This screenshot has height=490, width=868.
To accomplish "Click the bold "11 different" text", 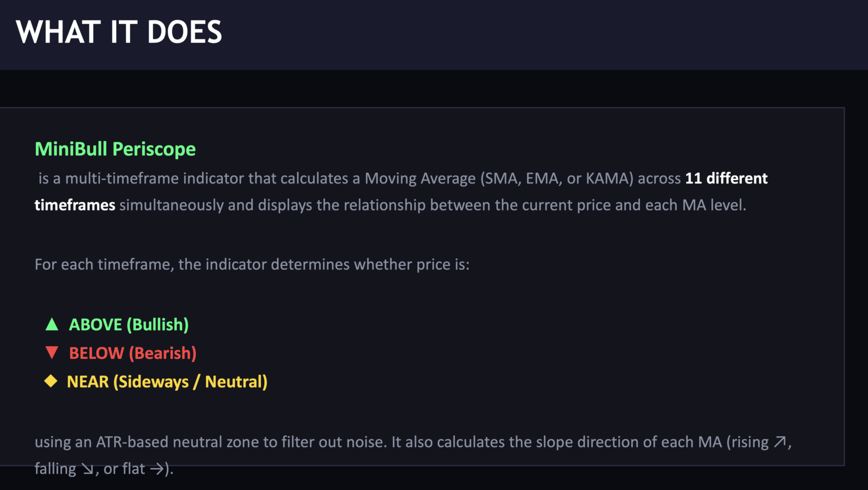I will [x=726, y=178].
